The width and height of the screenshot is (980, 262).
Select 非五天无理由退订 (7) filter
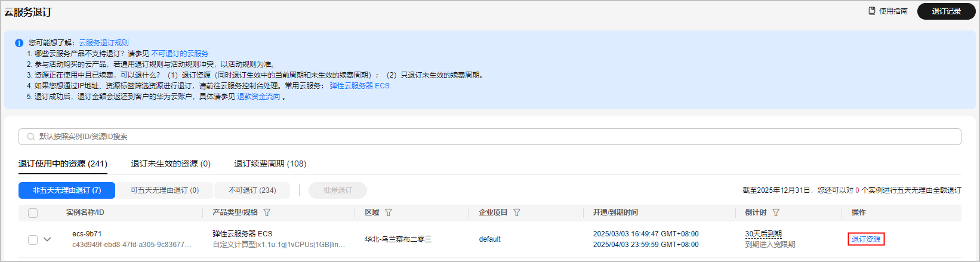(x=67, y=190)
